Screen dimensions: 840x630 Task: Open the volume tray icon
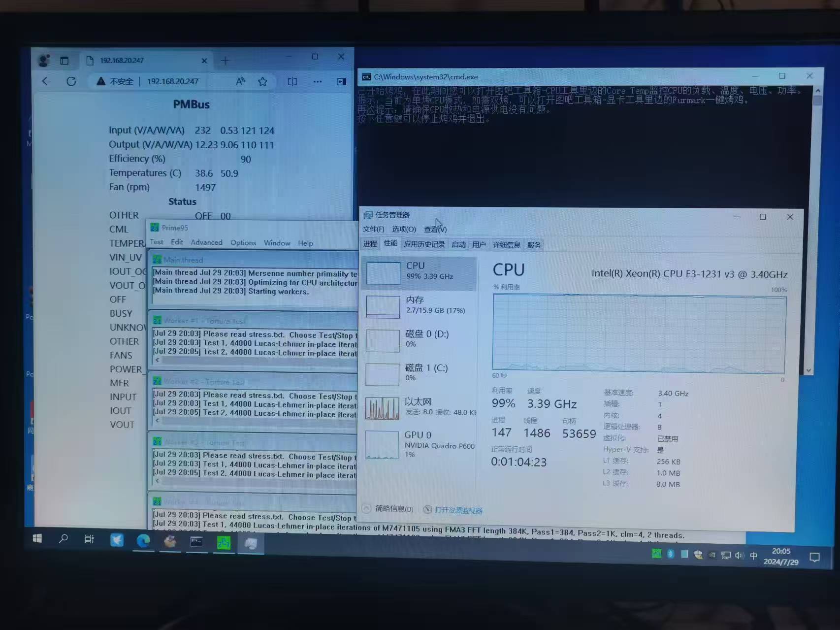(740, 556)
